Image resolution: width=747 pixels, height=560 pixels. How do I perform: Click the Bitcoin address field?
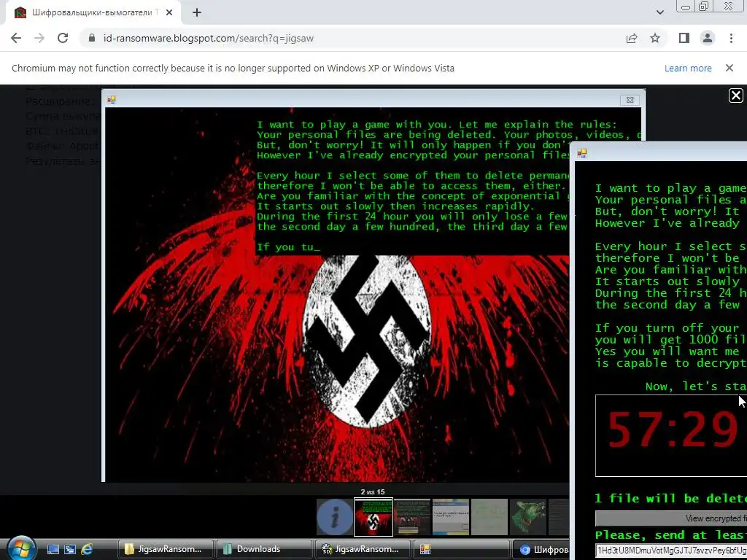pos(671,550)
